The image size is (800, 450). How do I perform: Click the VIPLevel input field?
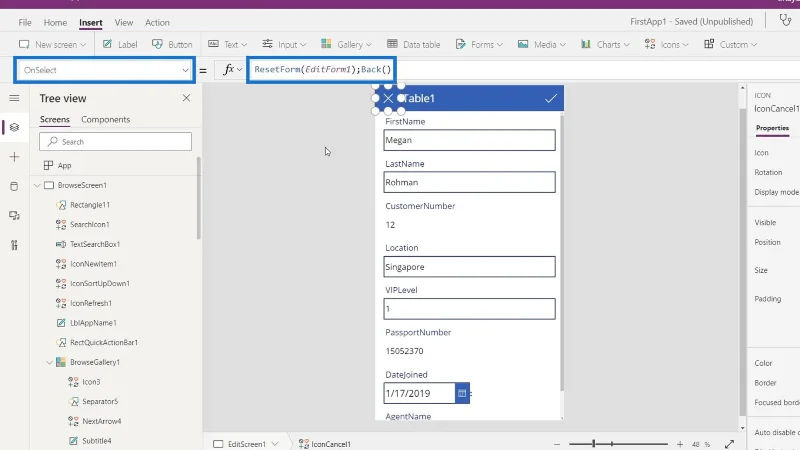[x=469, y=309]
